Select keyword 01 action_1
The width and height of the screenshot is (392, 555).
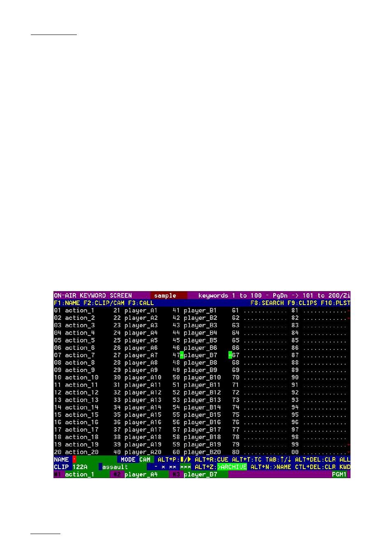coord(74,310)
